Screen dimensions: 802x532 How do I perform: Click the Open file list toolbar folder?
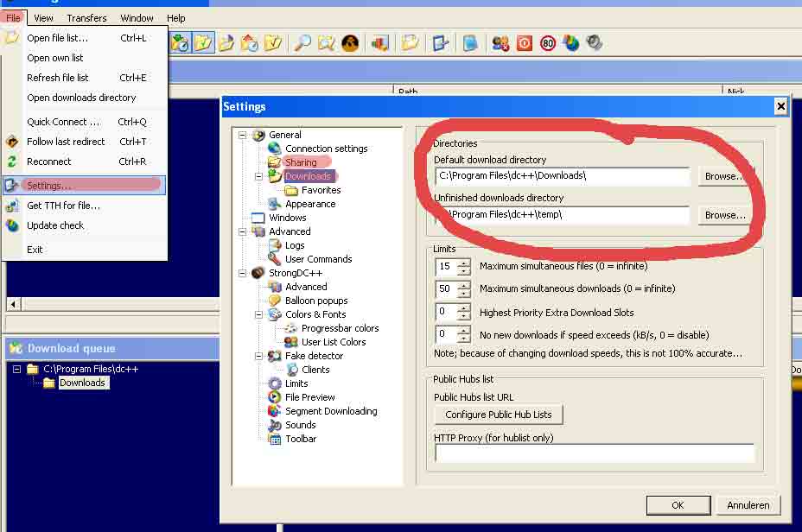point(409,43)
